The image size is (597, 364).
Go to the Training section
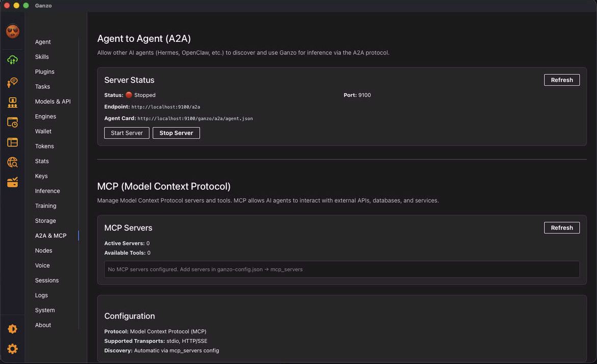[46, 206]
